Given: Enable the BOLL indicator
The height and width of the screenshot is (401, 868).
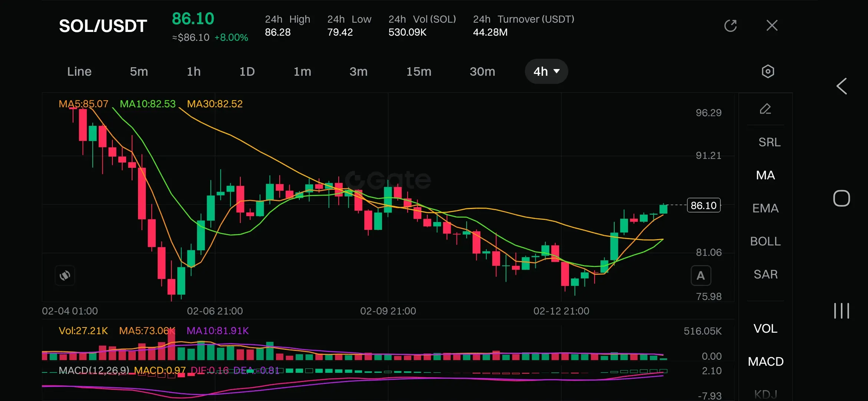Looking at the screenshot, I should point(765,241).
